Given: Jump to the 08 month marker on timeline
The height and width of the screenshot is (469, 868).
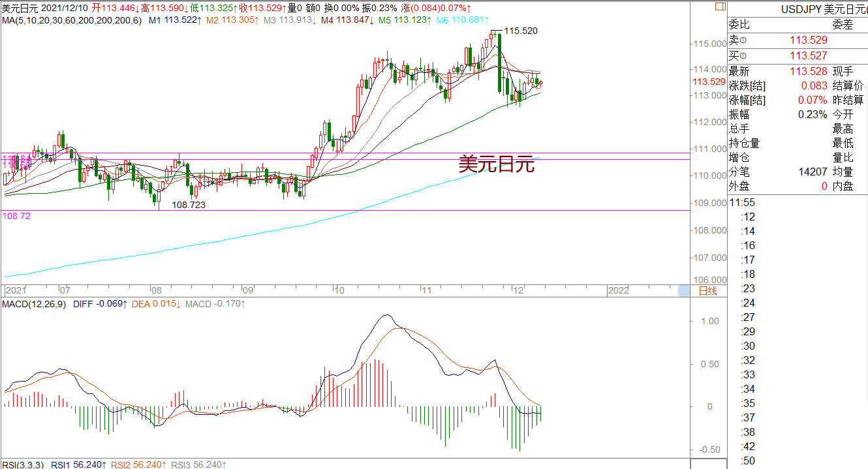Looking at the screenshot, I should (x=156, y=290).
